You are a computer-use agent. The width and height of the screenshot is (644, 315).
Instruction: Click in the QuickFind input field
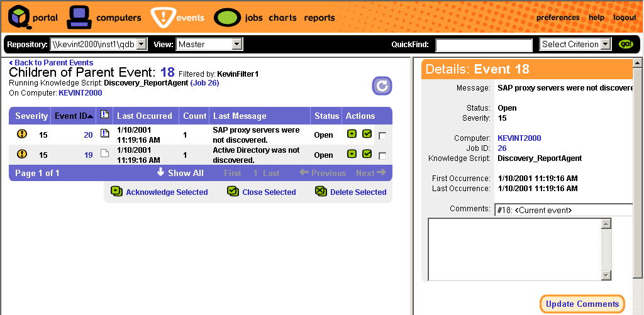pyautogui.click(x=484, y=45)
